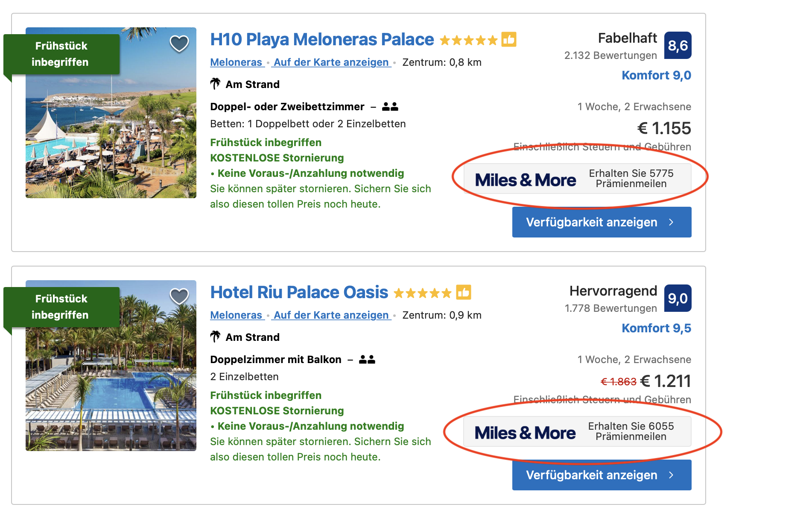This screenshot has height=510, width=812.
Task: Favorite Hotel Riu Palace Oasis via heart
Action: click(179, 296)
